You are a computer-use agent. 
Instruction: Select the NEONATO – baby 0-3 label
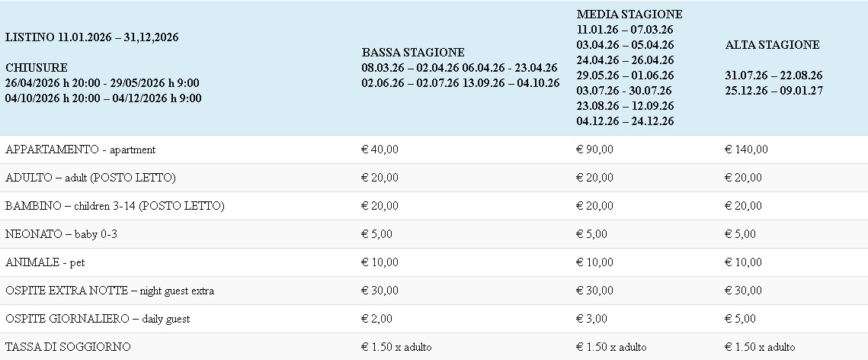click(x=61, y=234)
